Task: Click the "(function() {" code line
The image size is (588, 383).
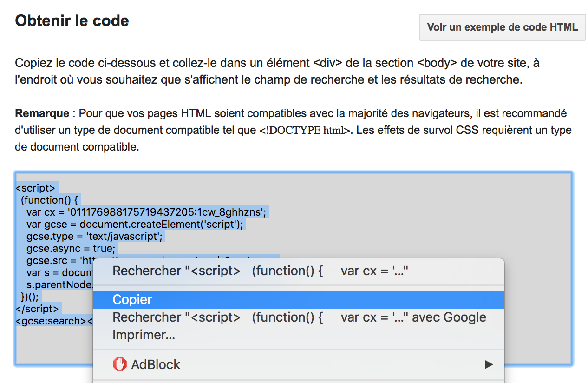Action: click(50, 200)
